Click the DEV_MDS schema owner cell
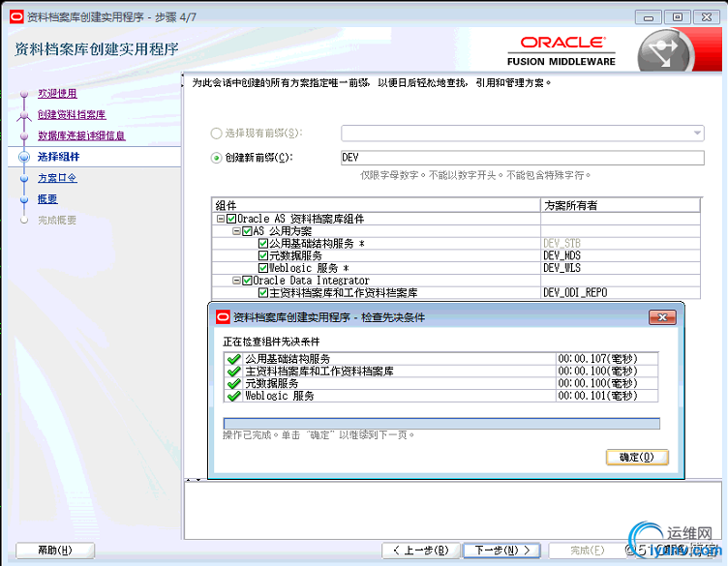This screenshot has height=566, width=728. 621,255
